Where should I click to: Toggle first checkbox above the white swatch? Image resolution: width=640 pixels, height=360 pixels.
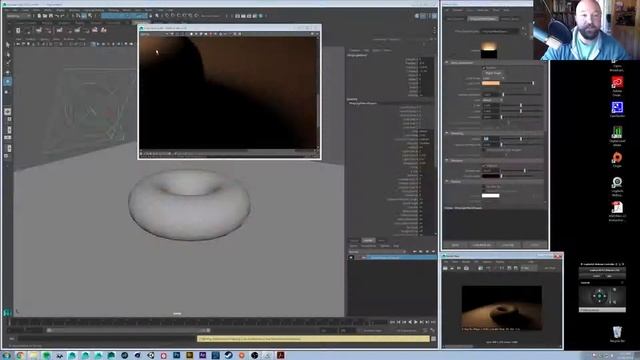click(484, 187)
